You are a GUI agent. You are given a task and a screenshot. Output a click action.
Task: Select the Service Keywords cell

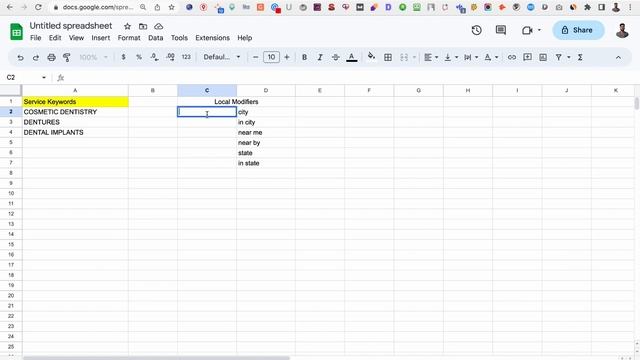[75, 102]
